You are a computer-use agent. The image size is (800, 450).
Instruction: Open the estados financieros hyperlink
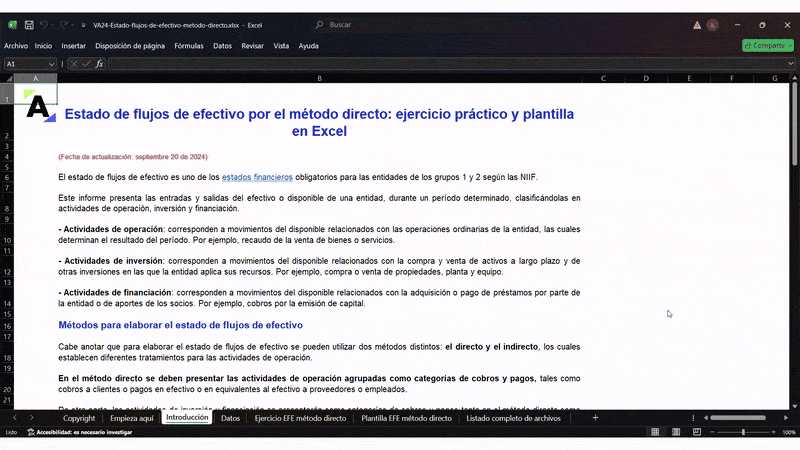(257, 177)
